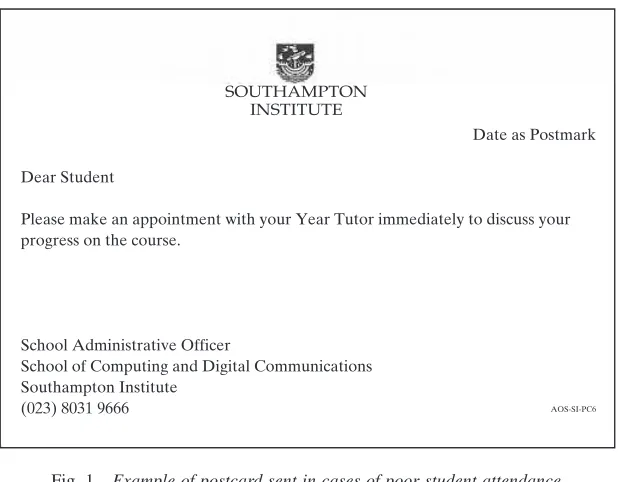The width and height of the screenshot is (618, 482).
Task: Click the Date as Postmark text
Action: (534, 135)
